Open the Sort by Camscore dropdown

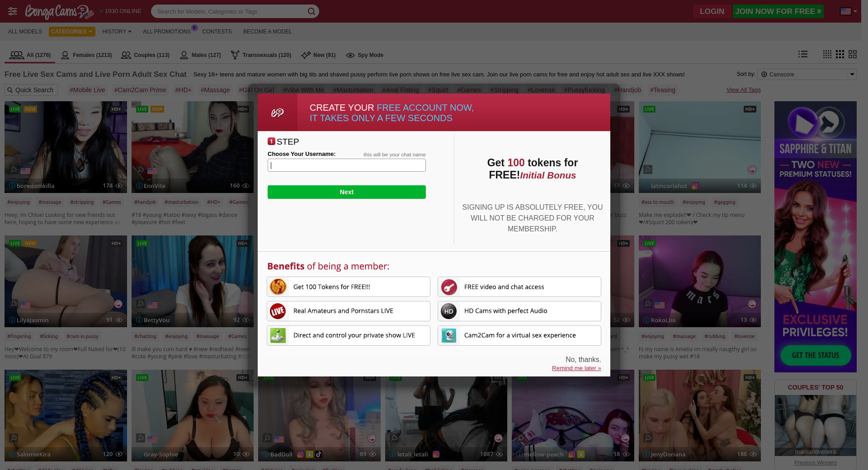coord(807,74)
